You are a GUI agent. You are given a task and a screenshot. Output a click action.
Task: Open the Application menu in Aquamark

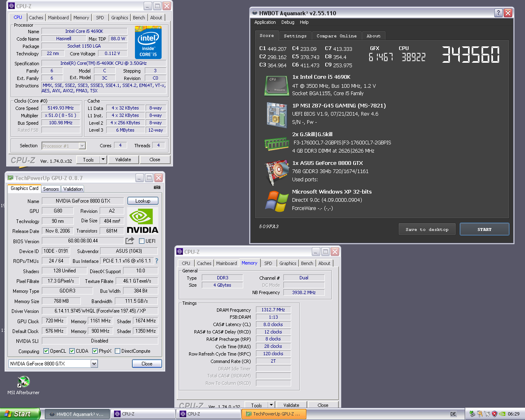click(x=265, y=22)
